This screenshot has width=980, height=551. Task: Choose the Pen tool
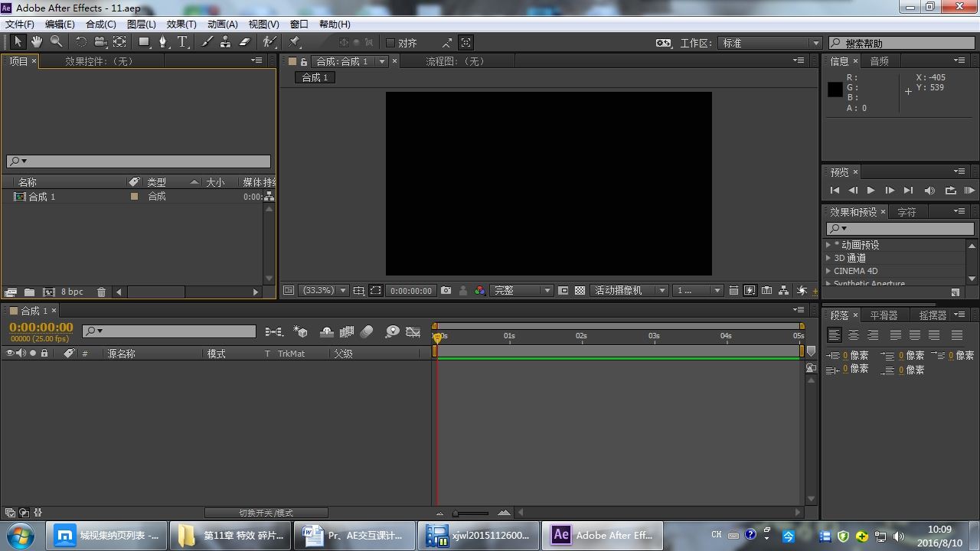coord(162,42)
